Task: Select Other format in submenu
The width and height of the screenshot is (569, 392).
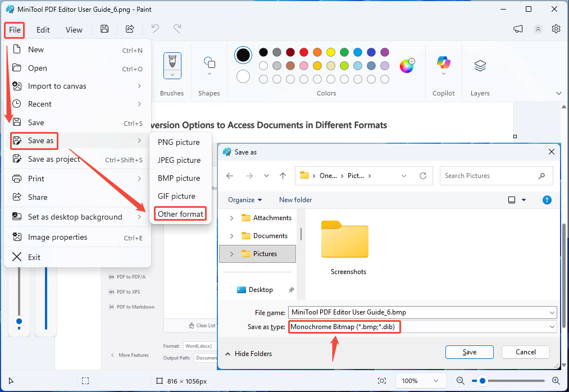Action: point(180,214)
